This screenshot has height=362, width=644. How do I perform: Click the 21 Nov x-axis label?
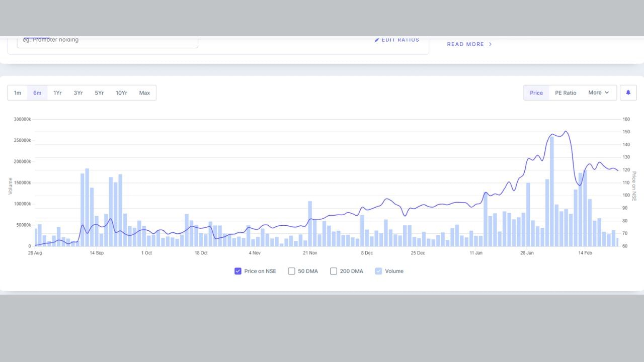310,253
